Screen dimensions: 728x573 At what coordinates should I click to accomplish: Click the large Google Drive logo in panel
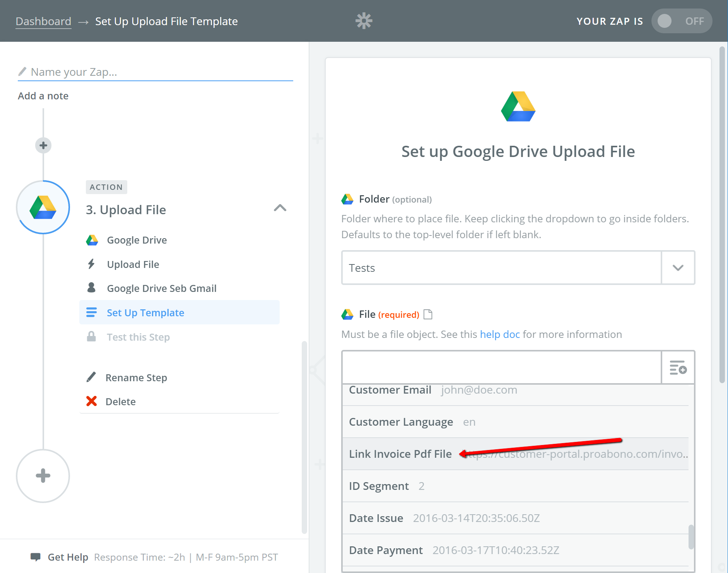(518, 106)
